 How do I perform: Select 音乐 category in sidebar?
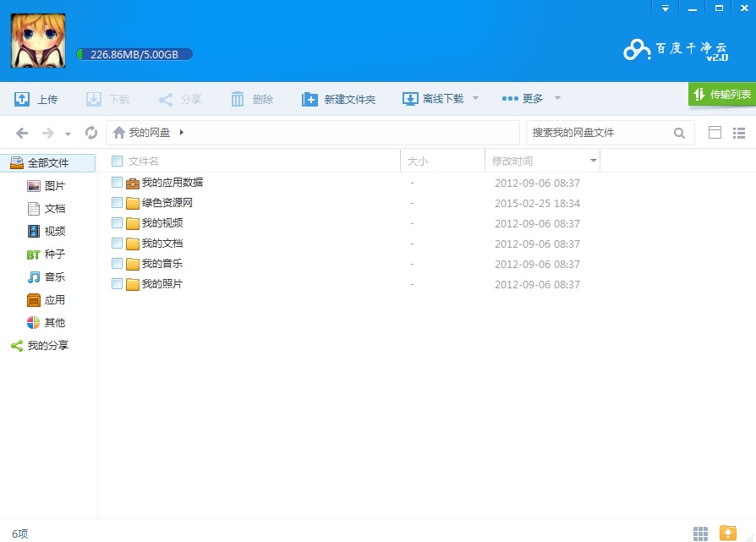(x=47, y=276)
